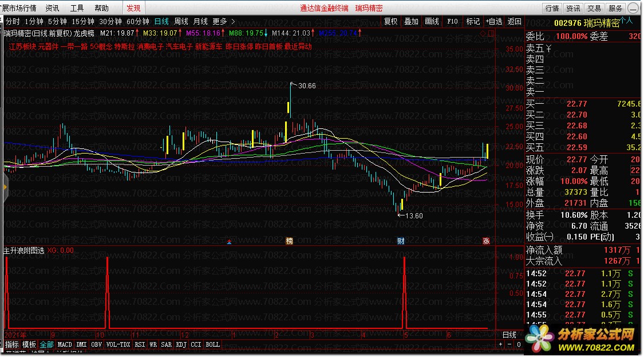The height and width of the screenshot is (357, 644).
Task: Click the 特斯拉 concept tag
Action: click(x=124, y=47)
